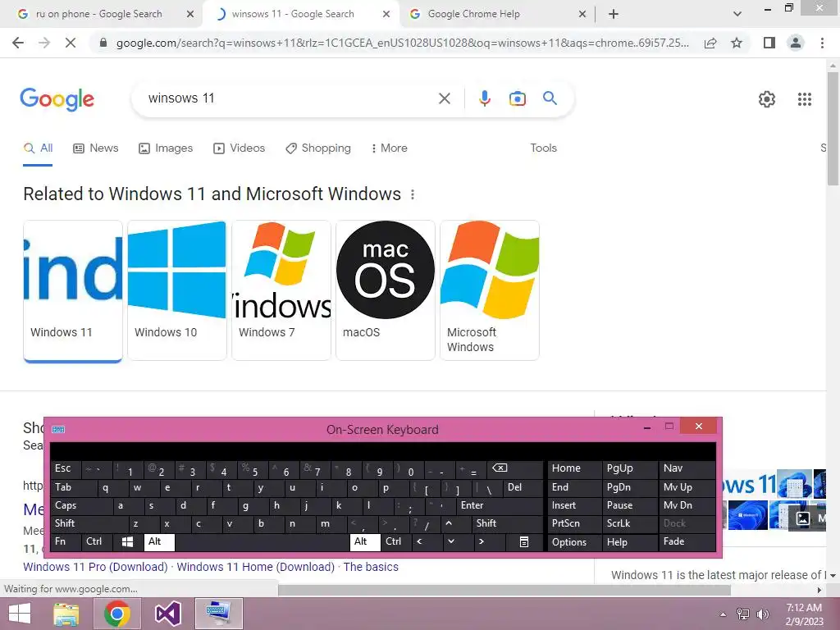840x630 pixels.
Task: Tap the Enter key on keyboard
Action: (498, 505)
